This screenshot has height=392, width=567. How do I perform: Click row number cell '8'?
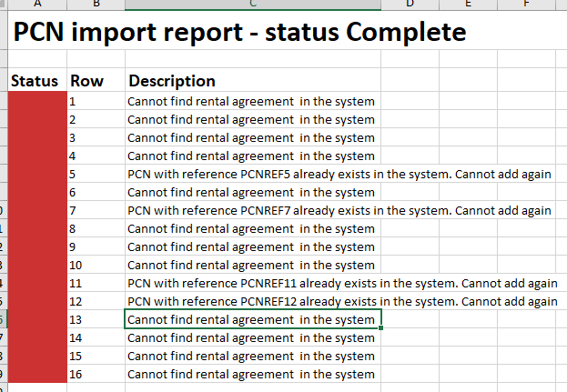(x=96, y=228)
